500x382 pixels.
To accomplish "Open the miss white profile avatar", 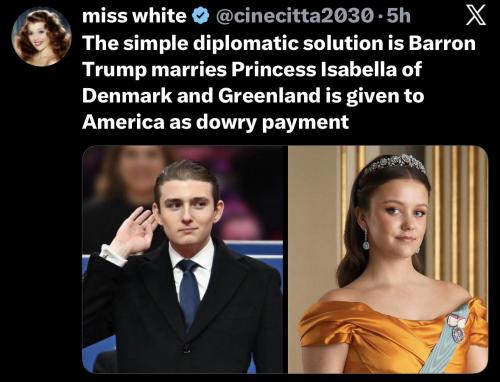I will point(41,37).
